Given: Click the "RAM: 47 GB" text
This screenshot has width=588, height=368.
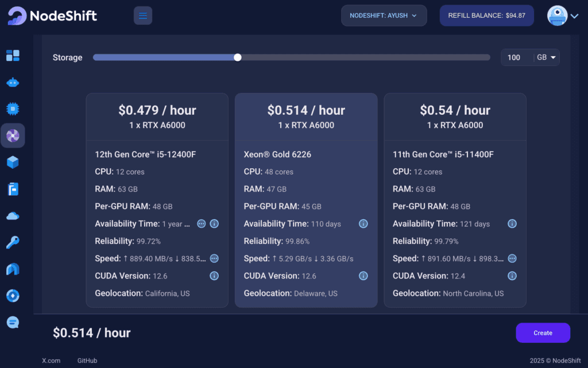Looking at the screenshot, I should point(265,189).
